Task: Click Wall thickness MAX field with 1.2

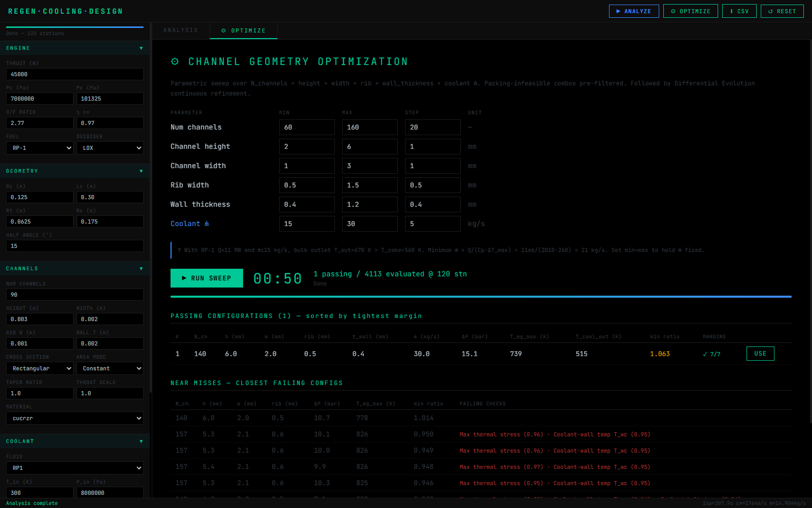Action: pos(370,204)
